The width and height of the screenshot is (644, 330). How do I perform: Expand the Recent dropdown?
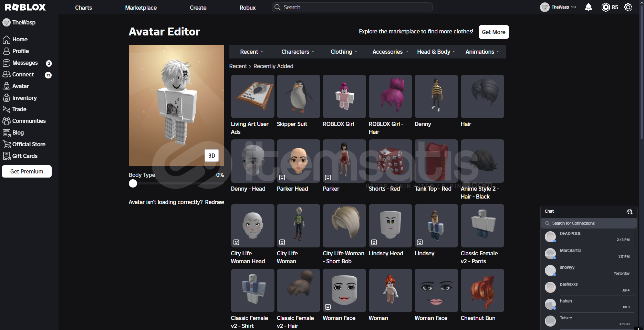252,52
